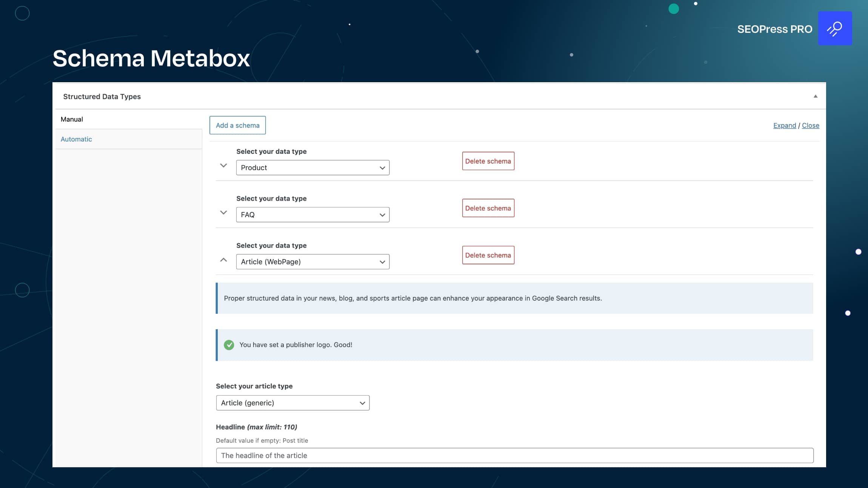Open the FAQ data type dropdown
The height and width of the screenshot is (488, 868).
pyautogui.click(x=312, y=215)
